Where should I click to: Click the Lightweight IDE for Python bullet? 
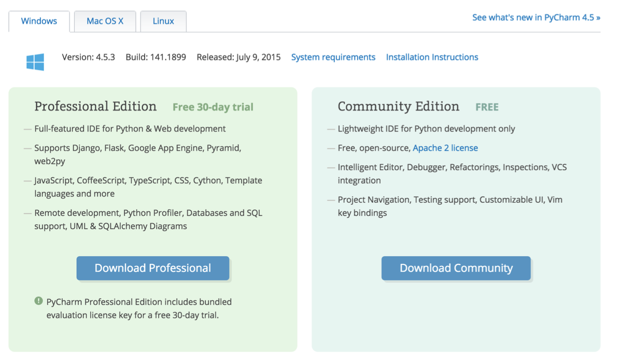tap(426, 129)
